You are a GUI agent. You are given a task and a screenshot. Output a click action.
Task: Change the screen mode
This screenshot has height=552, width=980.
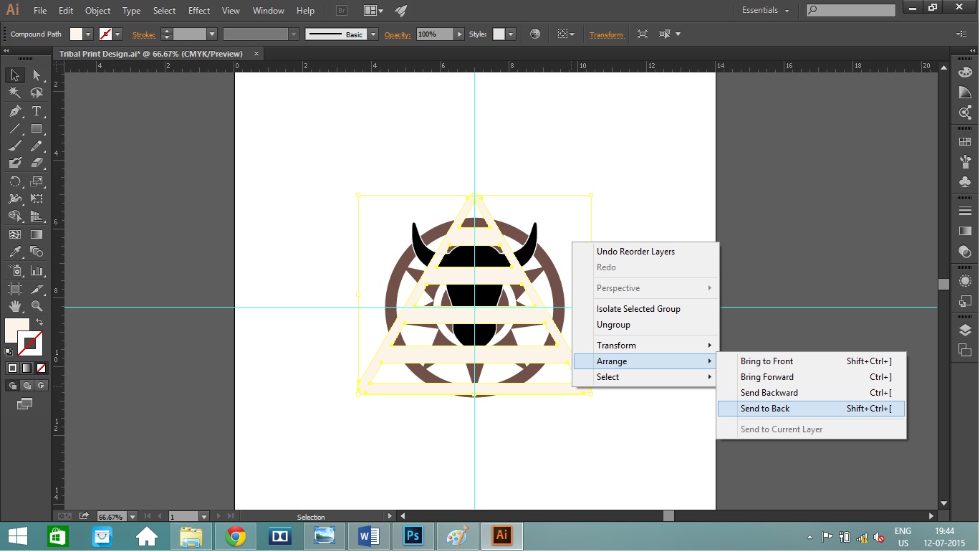pyautogui.click(x=24, y=404)
